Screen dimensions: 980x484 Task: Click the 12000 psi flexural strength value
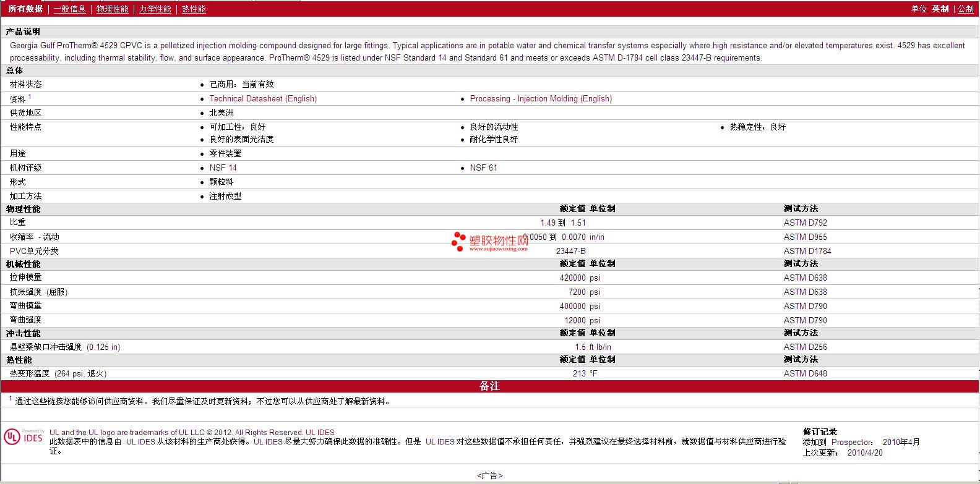[x=582, y=320]
